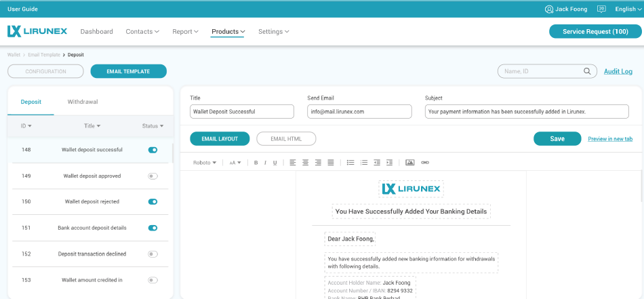The image size is (644, 299).
Task: Click the Send Email input field
Action: tap(359, 111)
